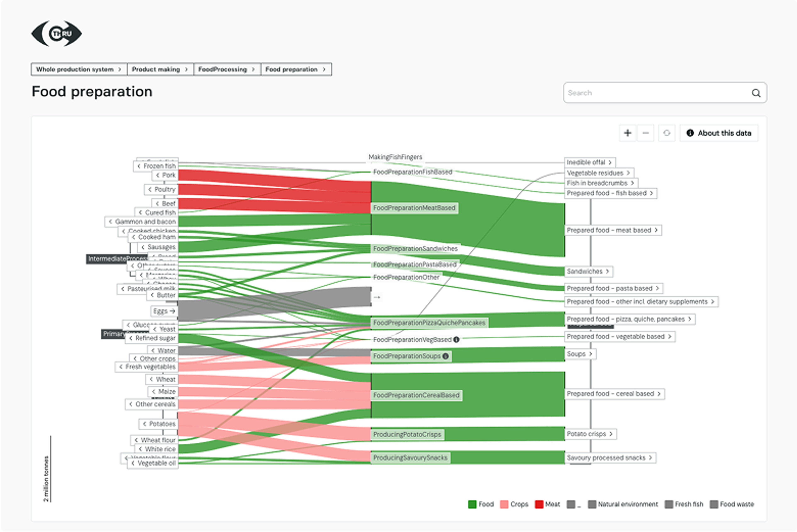This screenshot has width=797, height=532.
Task: Click the search magnifier icon
Action: pyautogui.click(x=756, y=93)
